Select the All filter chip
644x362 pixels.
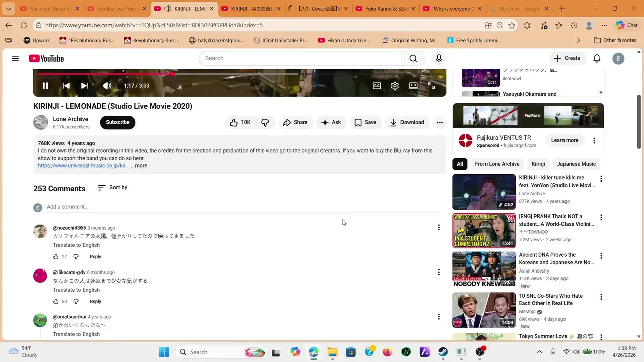(460, 164)
